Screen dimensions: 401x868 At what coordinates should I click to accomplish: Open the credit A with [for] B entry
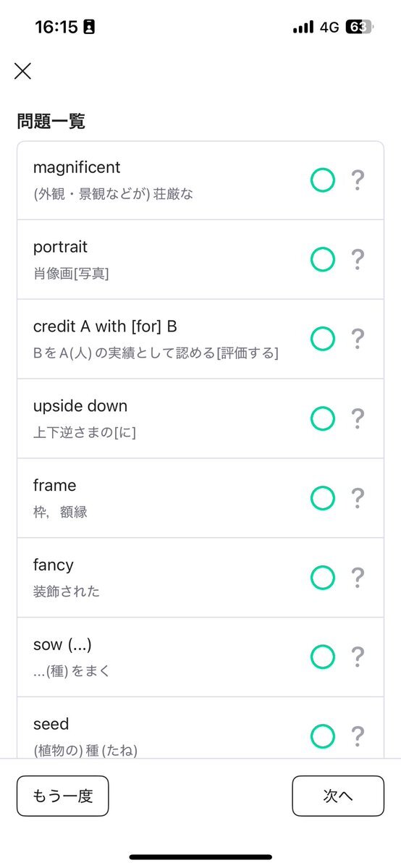pos(200,340)
